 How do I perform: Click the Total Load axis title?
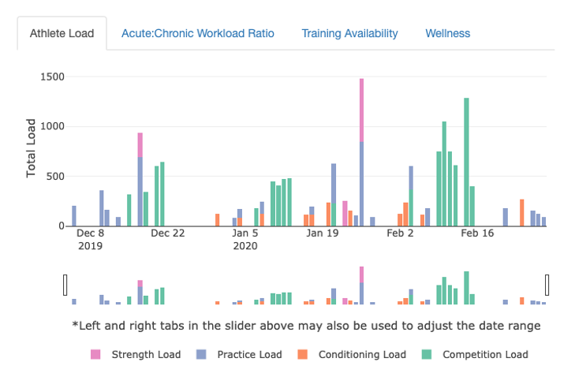[x=31, y=148]
